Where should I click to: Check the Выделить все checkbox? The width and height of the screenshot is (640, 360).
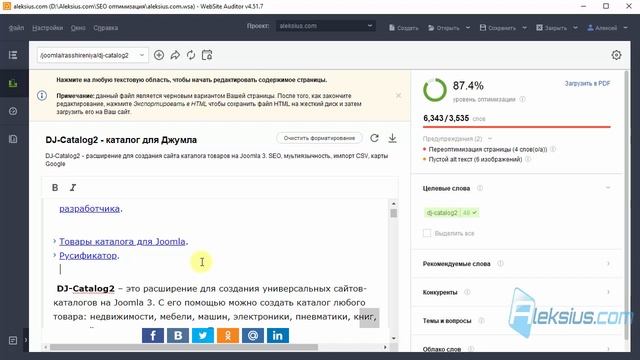(x=427, y=233)
